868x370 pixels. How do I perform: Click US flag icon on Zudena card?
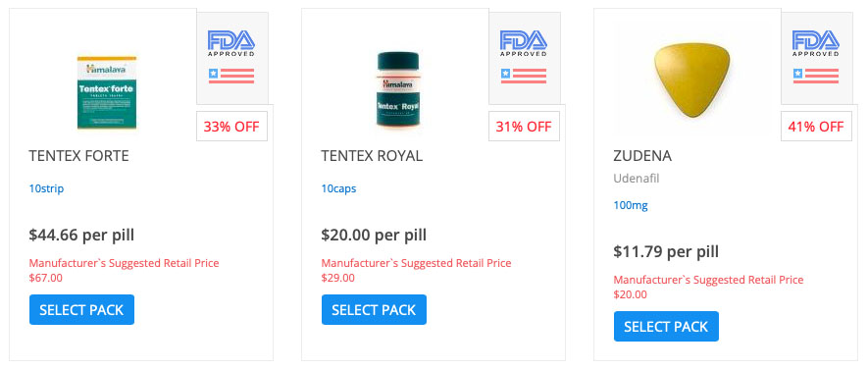(x=816, y=76)
